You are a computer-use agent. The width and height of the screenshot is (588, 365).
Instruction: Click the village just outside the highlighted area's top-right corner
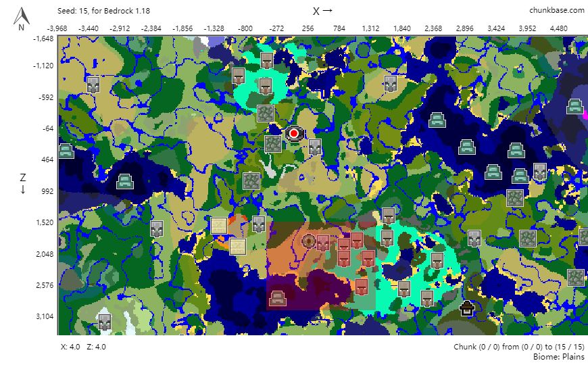point(388,216)
